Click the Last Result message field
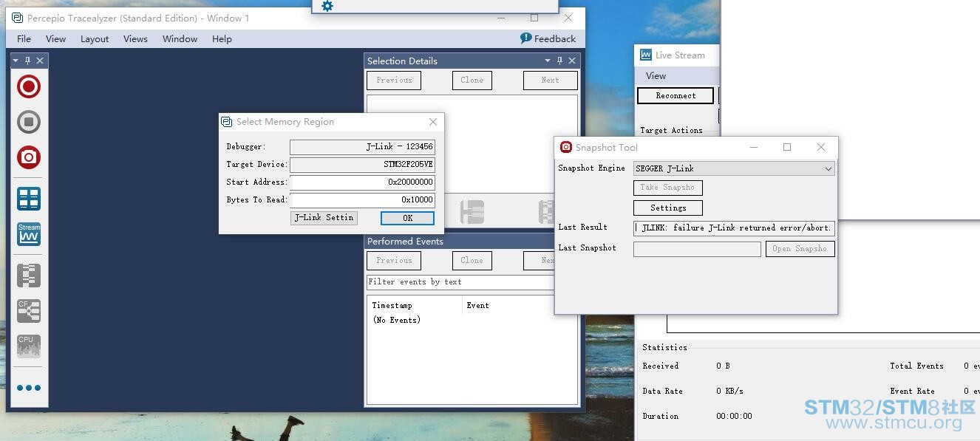This screenshot has height=441, width=980. (734, 228)
